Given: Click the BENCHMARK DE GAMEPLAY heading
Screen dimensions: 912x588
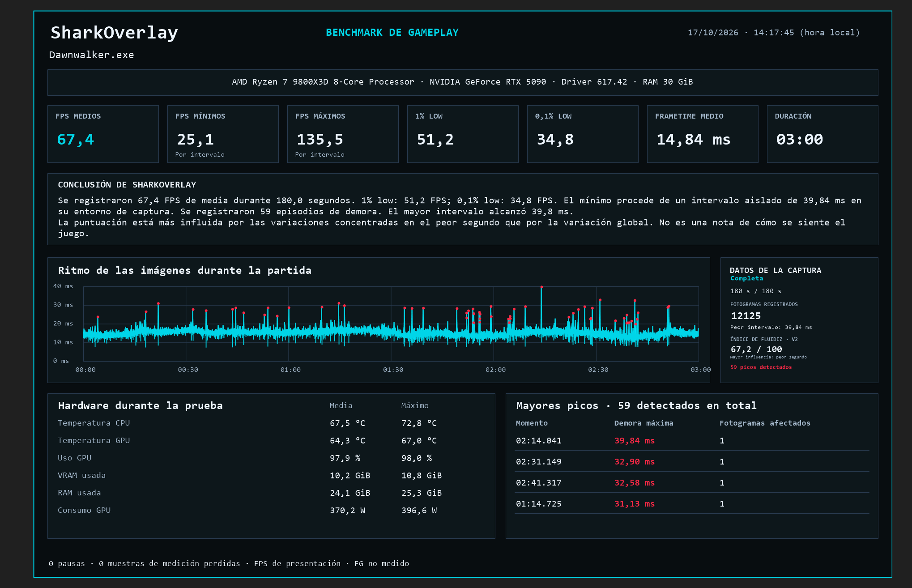Looking at the screenshot, I should (392, 32).
